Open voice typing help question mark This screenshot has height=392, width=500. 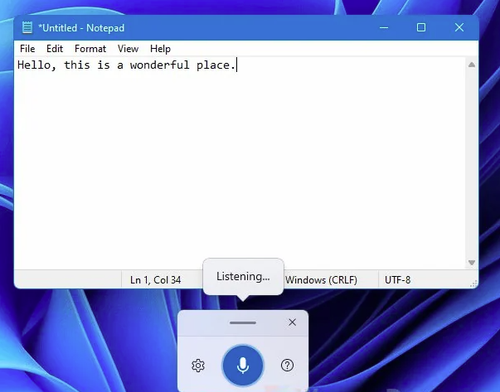click(x=287, y=365)
